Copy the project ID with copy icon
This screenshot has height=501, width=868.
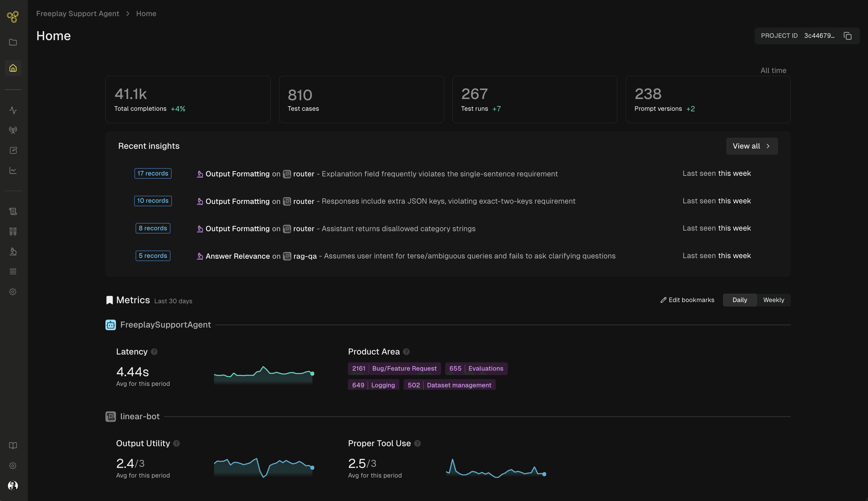point(848,36)
